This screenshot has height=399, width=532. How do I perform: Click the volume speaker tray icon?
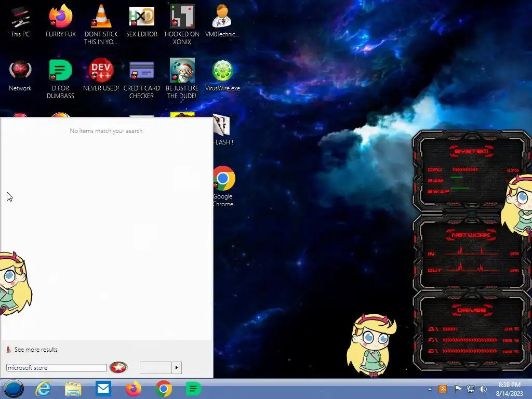483,389
